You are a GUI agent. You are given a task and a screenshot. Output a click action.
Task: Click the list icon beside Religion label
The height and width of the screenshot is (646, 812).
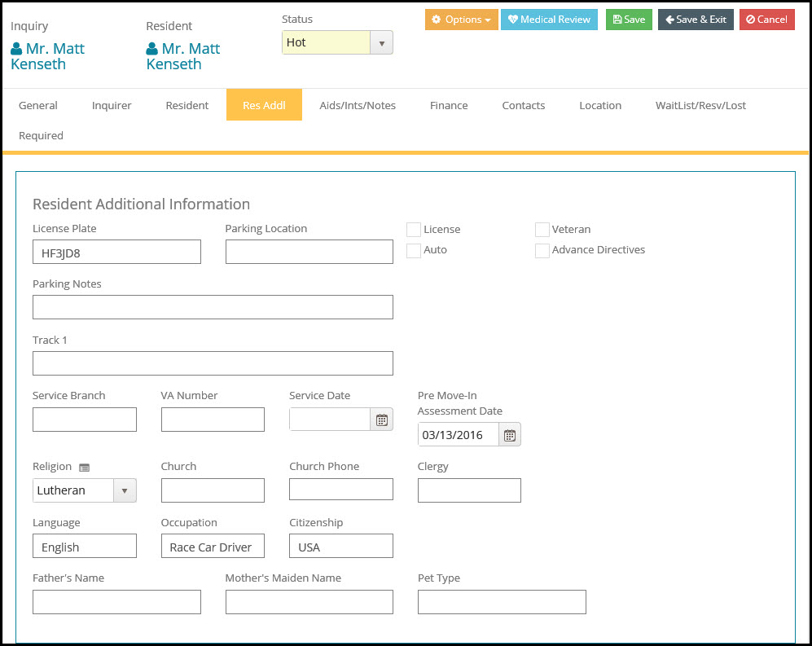click(x=84, y=468)
